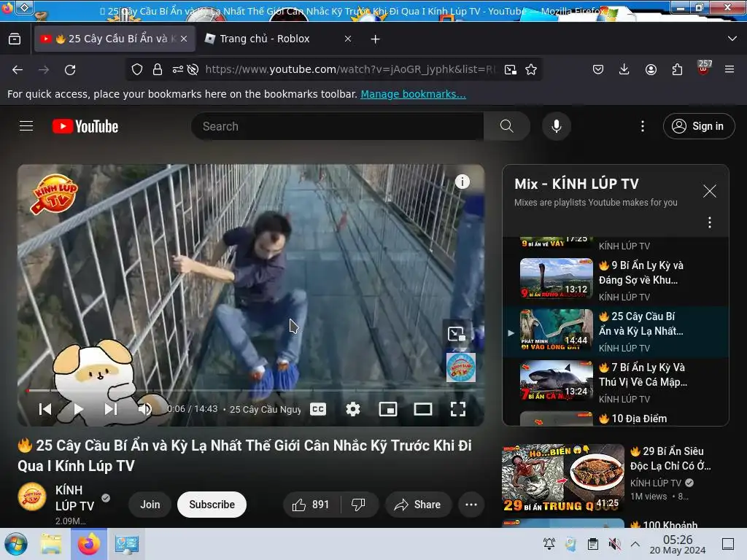Image resolution: width=747 pixels, height=560 pixels.
Task: Expand hidden system tray icons chevron
Action: pyautogui.click(x=635, y=544)
